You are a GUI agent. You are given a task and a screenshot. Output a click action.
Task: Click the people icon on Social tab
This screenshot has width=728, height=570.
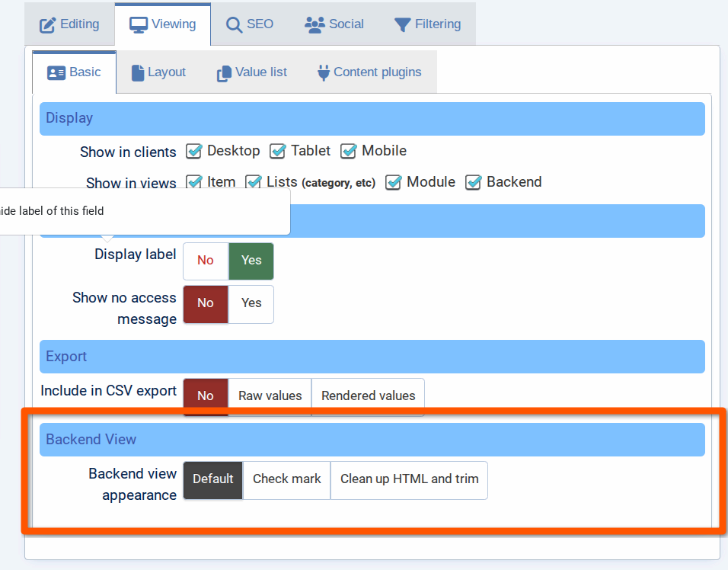(x=315, y=25)
